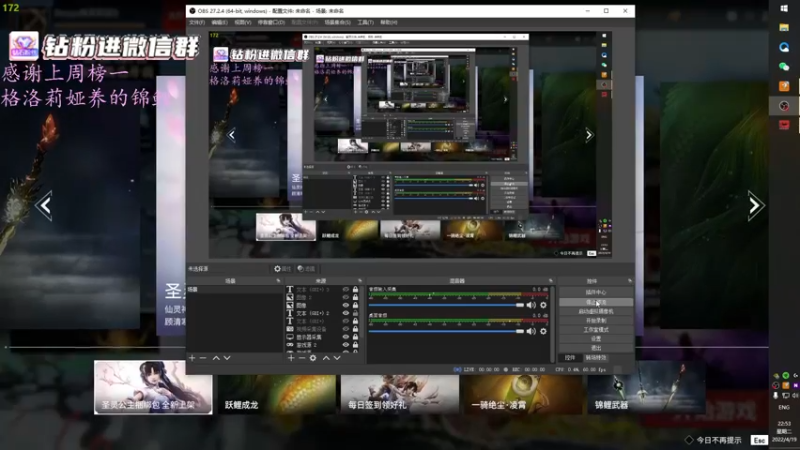
Task: Remove the selected source with the minus icon
Action: point(302,358)
